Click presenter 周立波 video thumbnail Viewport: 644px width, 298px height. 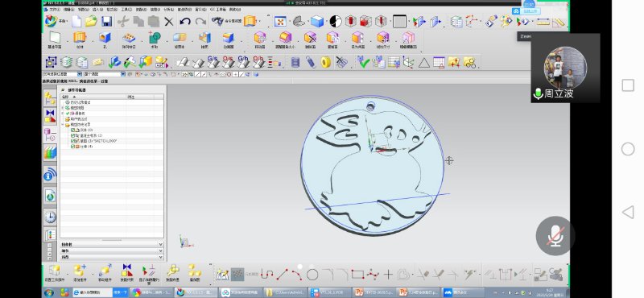click(x=565, y=68)
